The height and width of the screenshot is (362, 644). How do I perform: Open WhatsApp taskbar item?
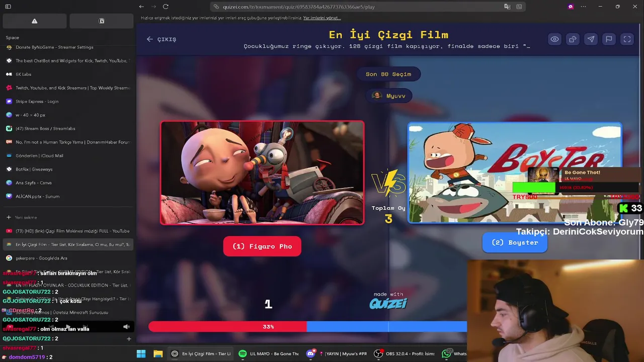pyautogui.click(x=454, y=354)
